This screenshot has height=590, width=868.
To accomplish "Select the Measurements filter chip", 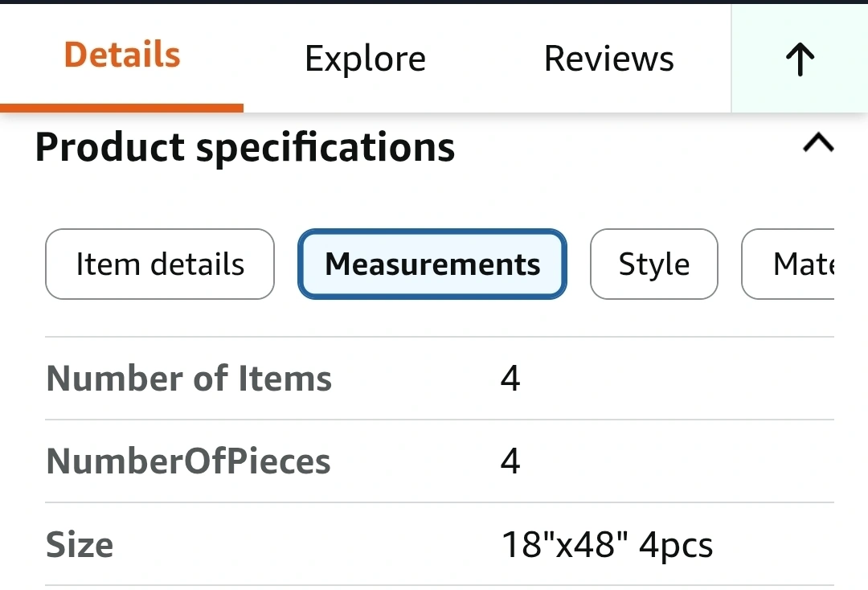I will [x=432, y=264].
